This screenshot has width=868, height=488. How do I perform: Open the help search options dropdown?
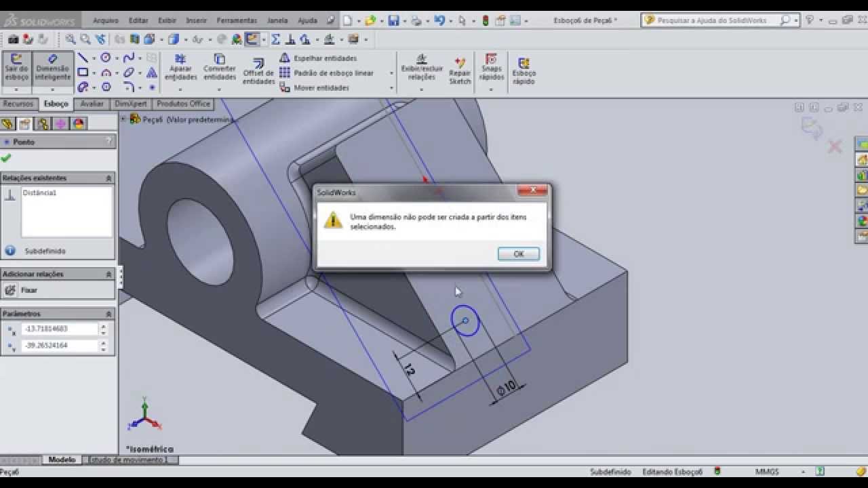point(796,21)
